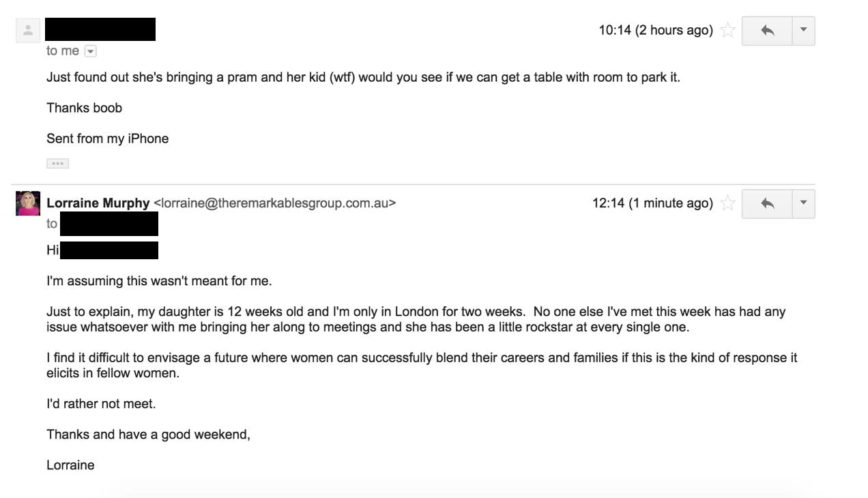Show details arrow next to "to me"

(x=91, y=51)
